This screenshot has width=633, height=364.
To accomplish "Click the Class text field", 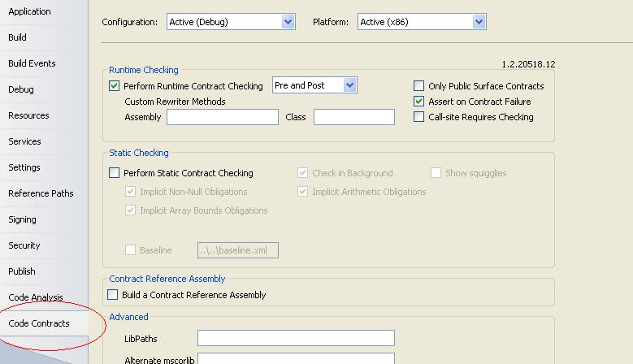I will point(353,117).
